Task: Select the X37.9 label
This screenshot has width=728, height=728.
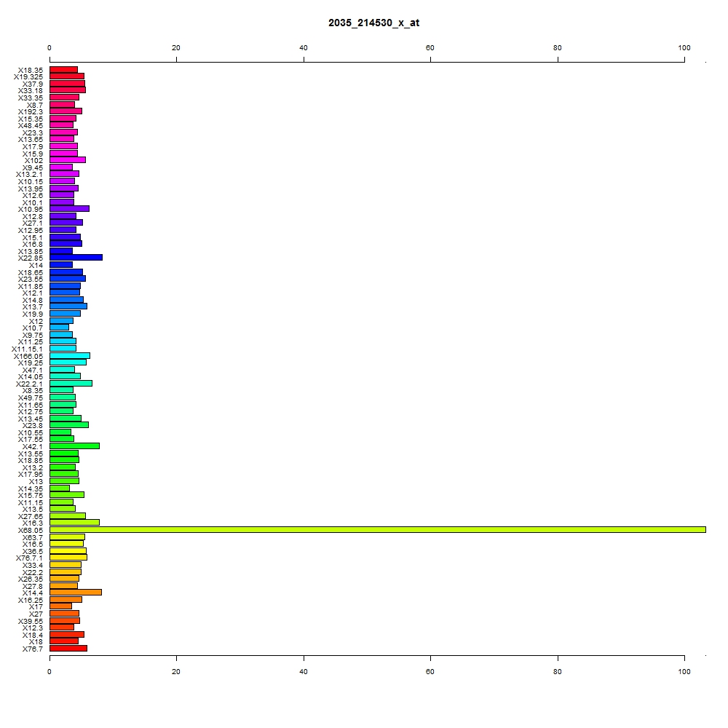Action: pos(33,84)
